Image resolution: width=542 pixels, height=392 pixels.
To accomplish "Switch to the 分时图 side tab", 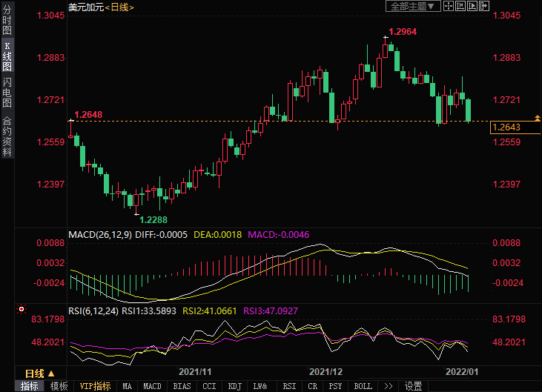I will pyautogui.click(x=7, y=21).
